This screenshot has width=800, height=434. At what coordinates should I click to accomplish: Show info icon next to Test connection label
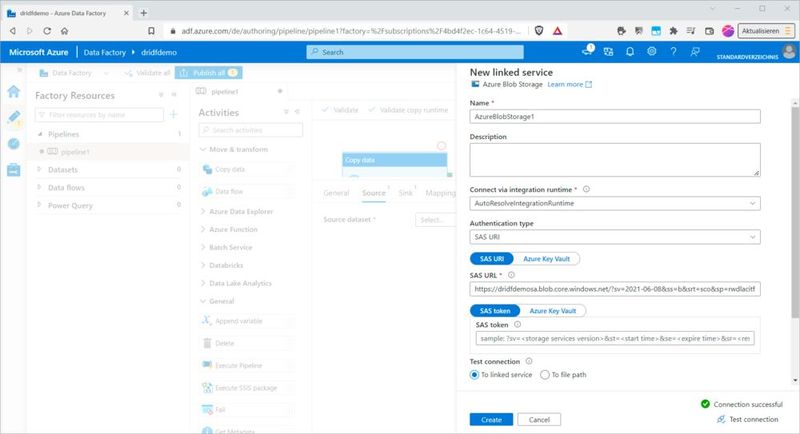(x=529, y=361)
